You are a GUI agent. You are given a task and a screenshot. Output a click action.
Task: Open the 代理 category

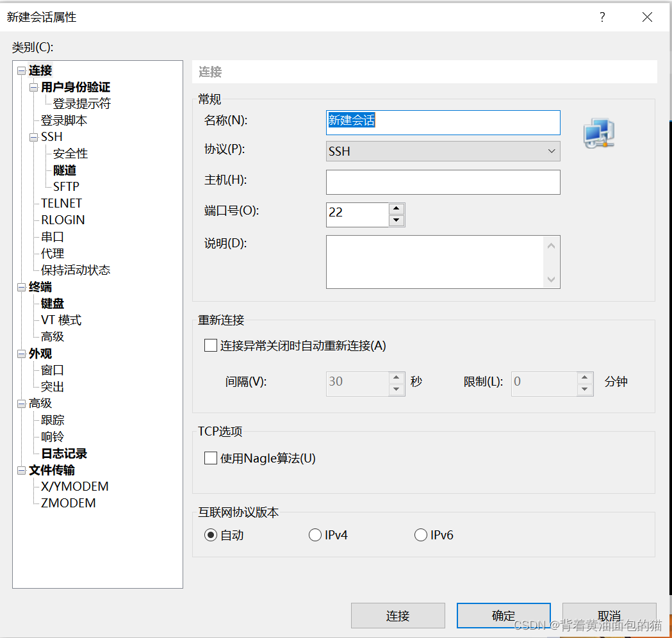click(53, 254)
